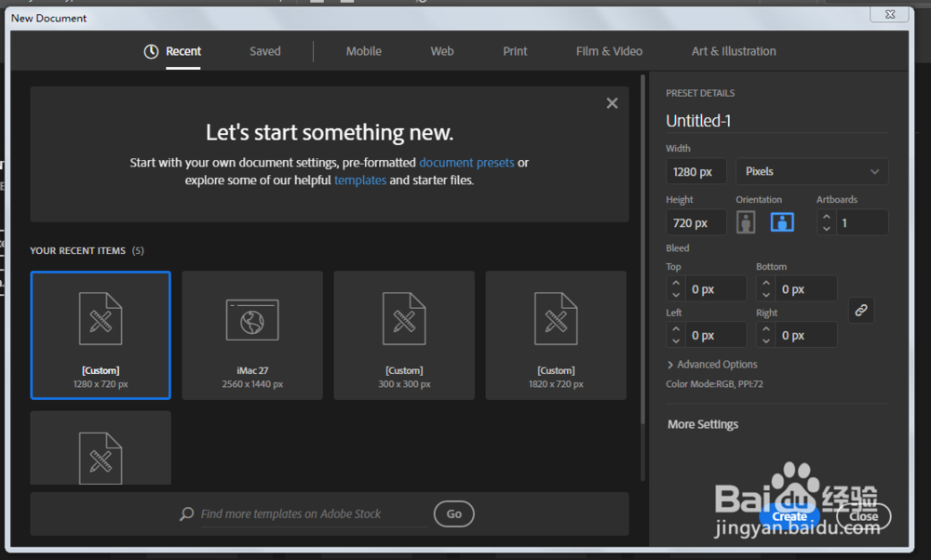Follow the document presets link
This screenshot has height=560, width=931.
466,163
